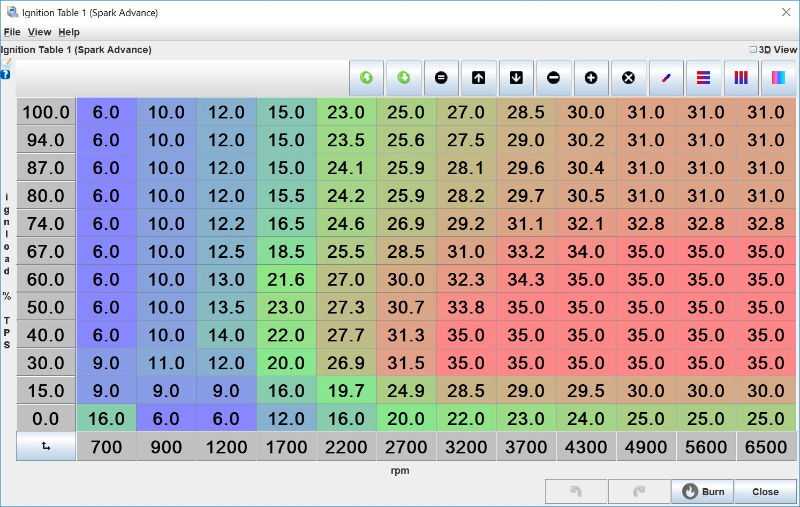The image size is (800, 507).
Task: Click the minus (subtract) toolbar icon
Action: 553,78
